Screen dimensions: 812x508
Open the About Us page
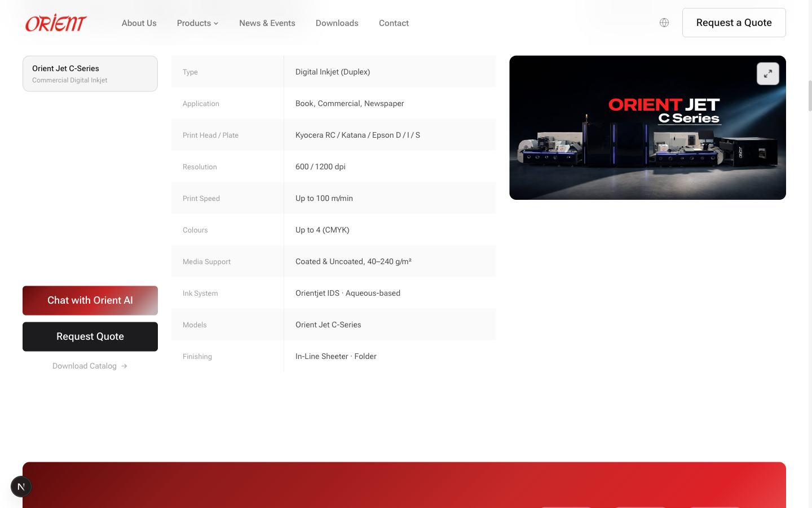[139, 23]
